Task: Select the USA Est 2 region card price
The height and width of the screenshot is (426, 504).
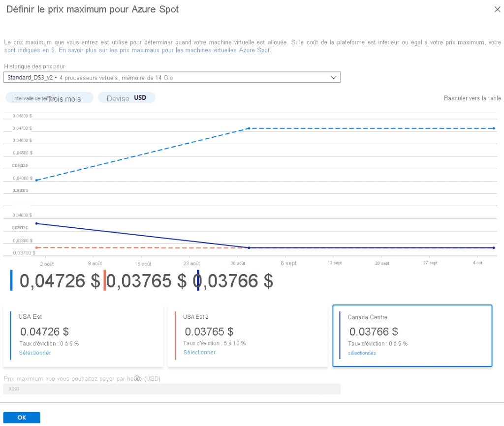Action: pyautogui.click(x=209, y=332)
